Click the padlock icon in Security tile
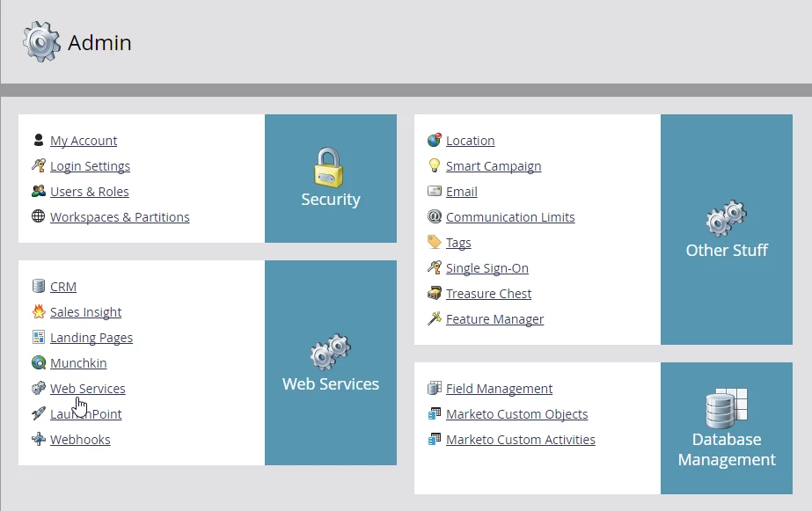 tap(329, 167)
